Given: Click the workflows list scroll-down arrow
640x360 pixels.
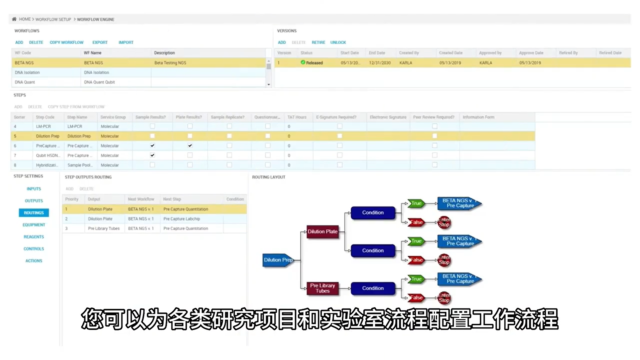Looking at the screenshot, I should [269, 84].
